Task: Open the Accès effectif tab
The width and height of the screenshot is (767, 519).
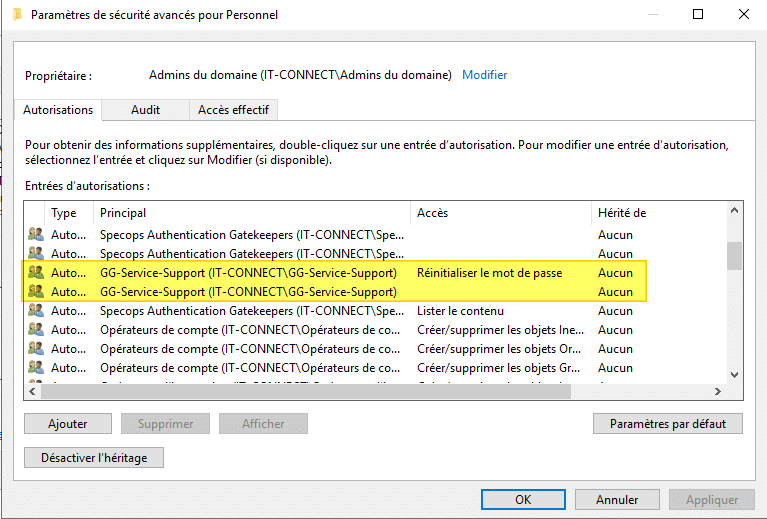Action: click(233, 110)
